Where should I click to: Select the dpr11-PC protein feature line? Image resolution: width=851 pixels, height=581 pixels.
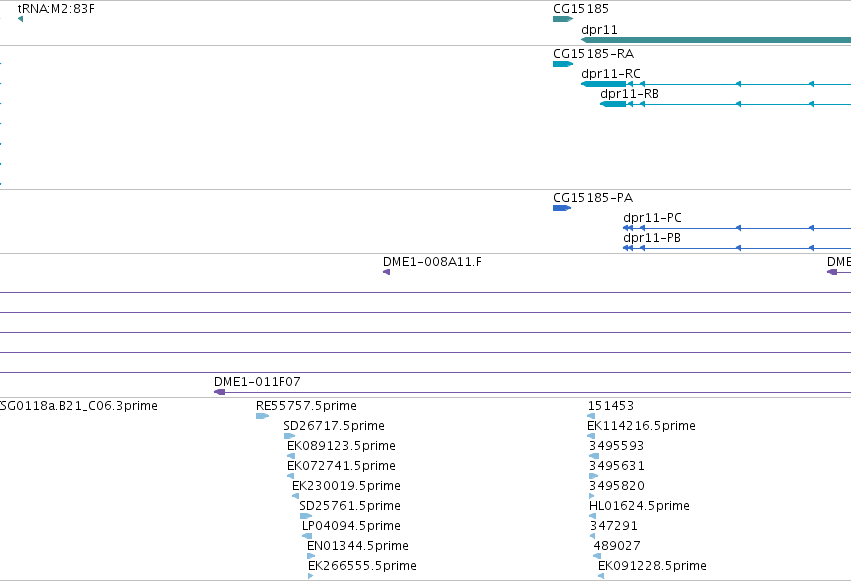737,228
